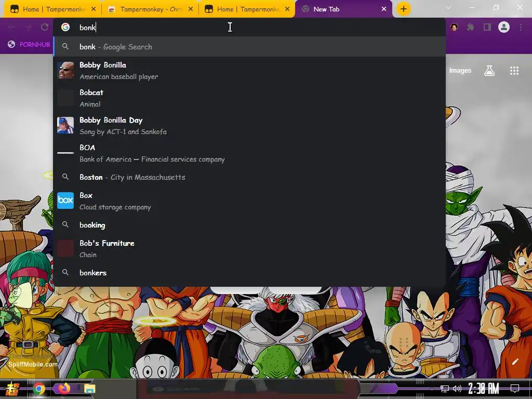Go forward to next page
This screenshot has width=532, height=399.
pyautogui.click(x=28, y=27)
